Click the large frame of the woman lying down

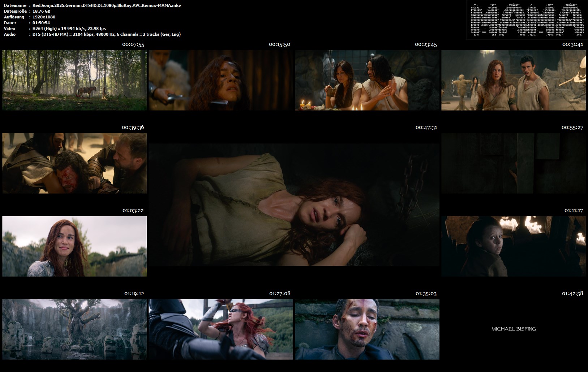pyautogui.click(x=294, y=205)
